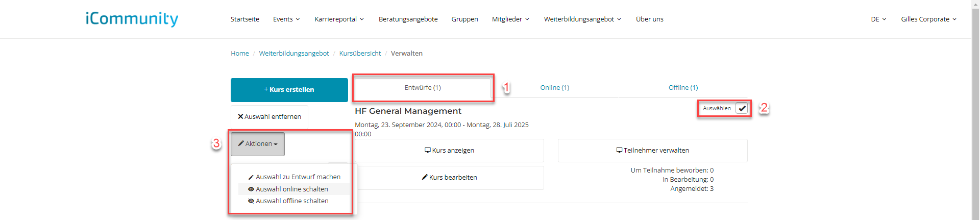This screenshot has height=220, width=980.
Task: Click the + Kurs erstellen button
Action: click(x=289, y=90)
